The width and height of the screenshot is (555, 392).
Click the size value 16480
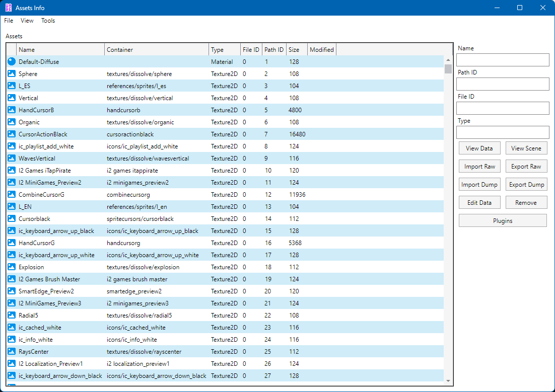tap(297, 134)
